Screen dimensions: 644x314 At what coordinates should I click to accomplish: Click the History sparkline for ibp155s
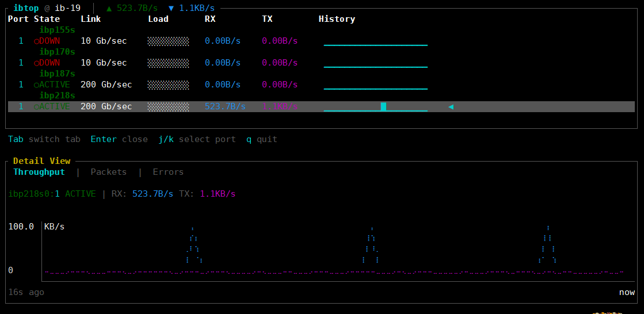[375, 44]
